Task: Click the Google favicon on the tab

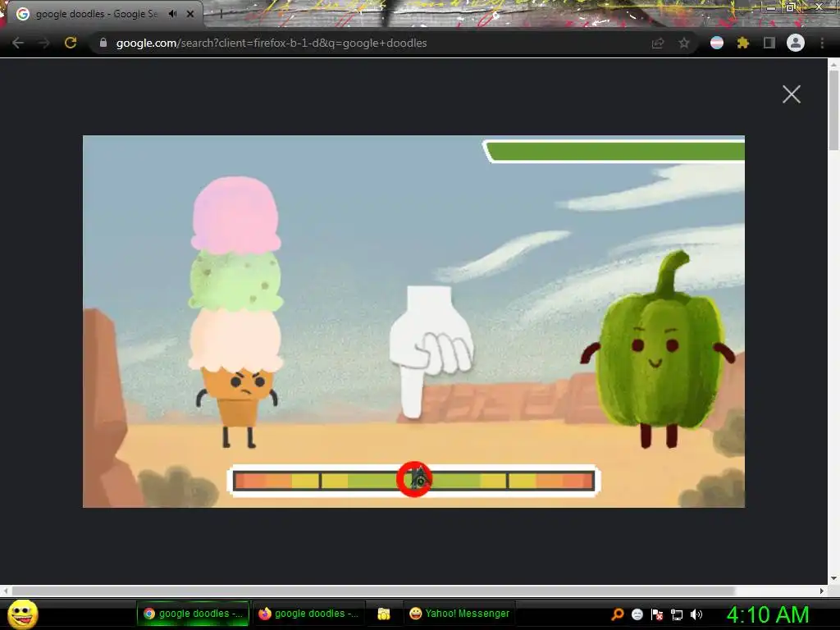Action: (x=22, y=14)
